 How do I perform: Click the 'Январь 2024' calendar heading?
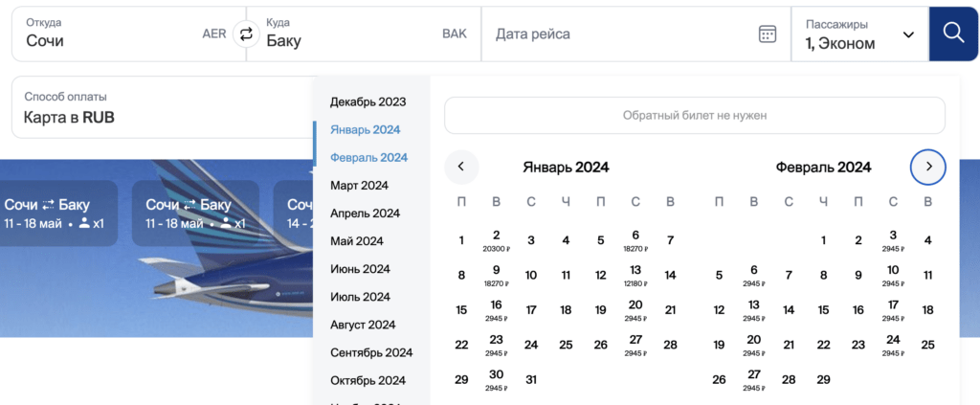[567, 168]
